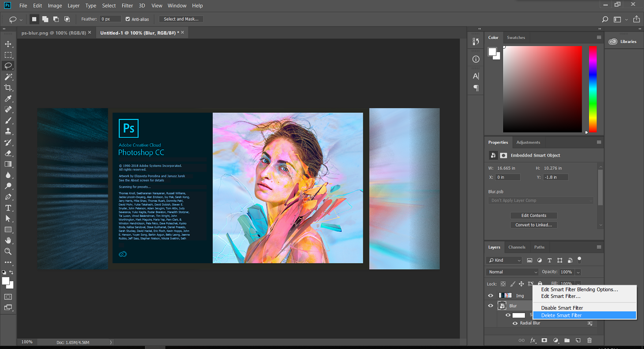Screen dimensions: 644x349
Task: Click the Create new layer icon
Action: tap(578, 340)
